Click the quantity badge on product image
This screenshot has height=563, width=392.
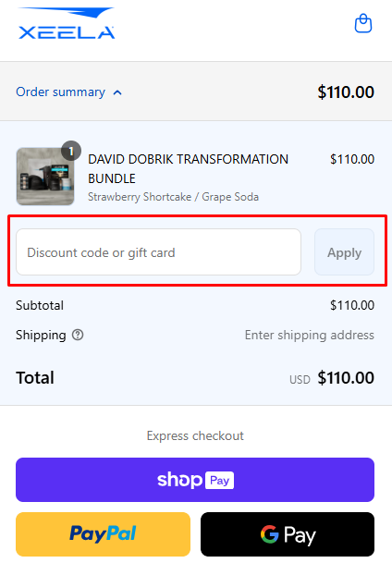pyautogui.click(x=71, y=151)
